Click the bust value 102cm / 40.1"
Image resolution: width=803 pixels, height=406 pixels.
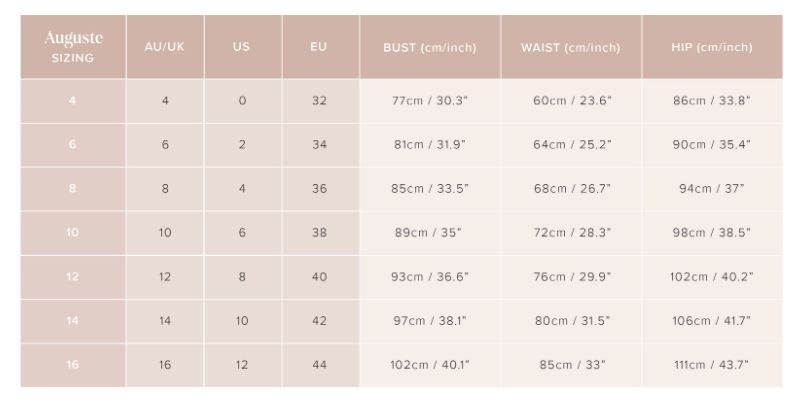coord(430,365)
